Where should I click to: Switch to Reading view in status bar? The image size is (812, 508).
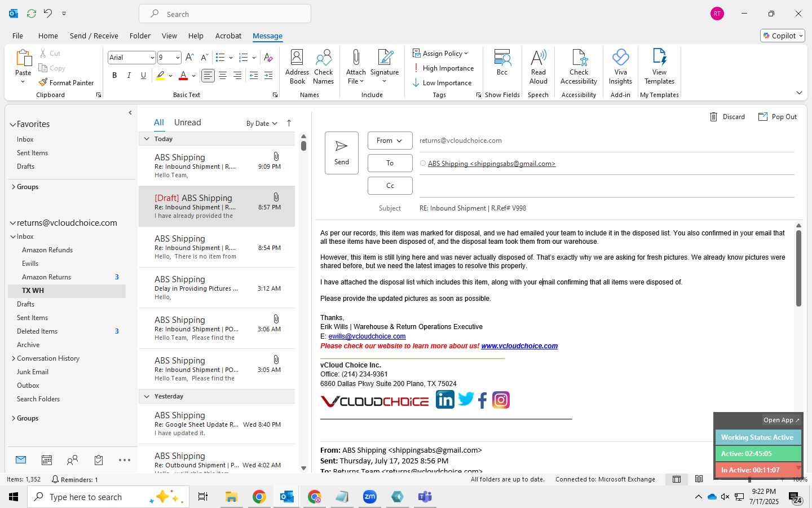[x=699, y=479]
